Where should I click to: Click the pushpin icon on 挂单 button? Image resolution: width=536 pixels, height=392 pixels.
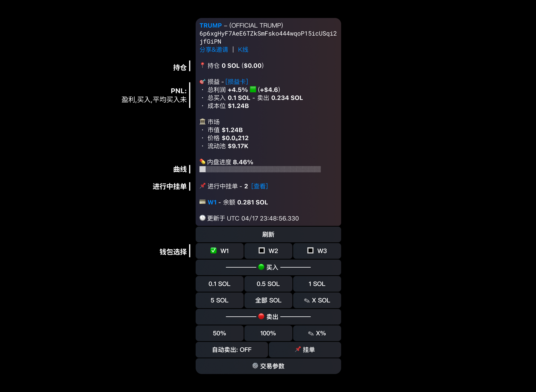pos(298,349)
